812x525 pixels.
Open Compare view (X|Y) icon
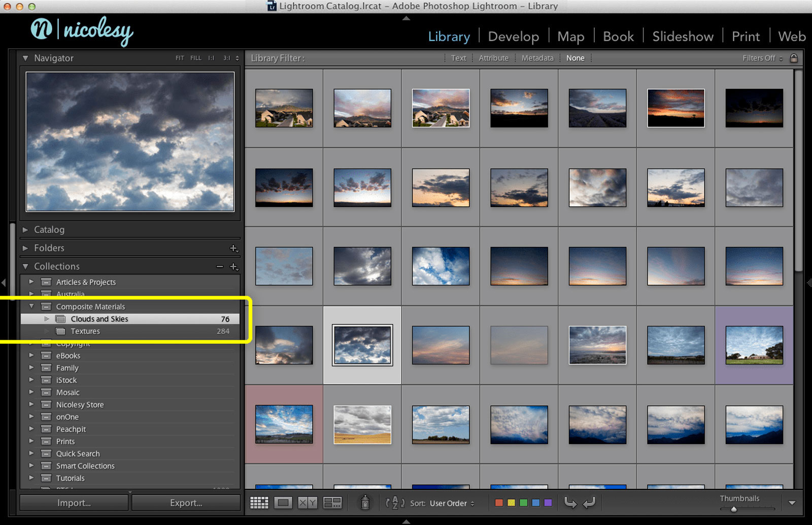pyautogui.click(x=308, y=503)
